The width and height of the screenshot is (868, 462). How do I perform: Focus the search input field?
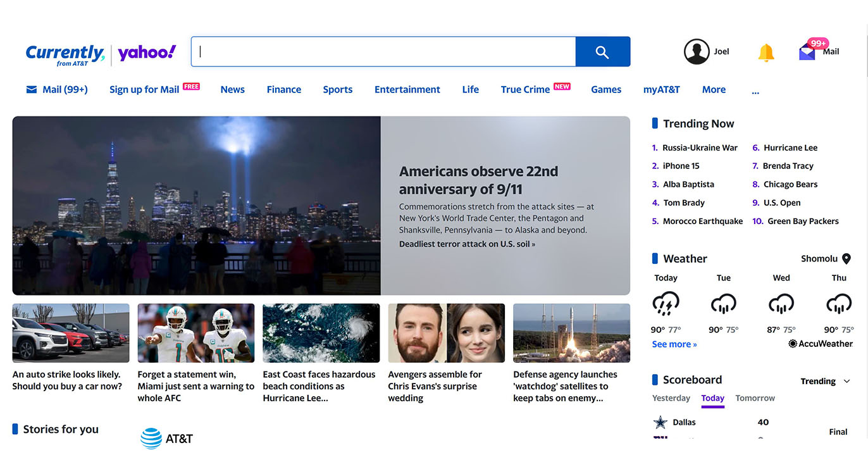coord(383,52)
